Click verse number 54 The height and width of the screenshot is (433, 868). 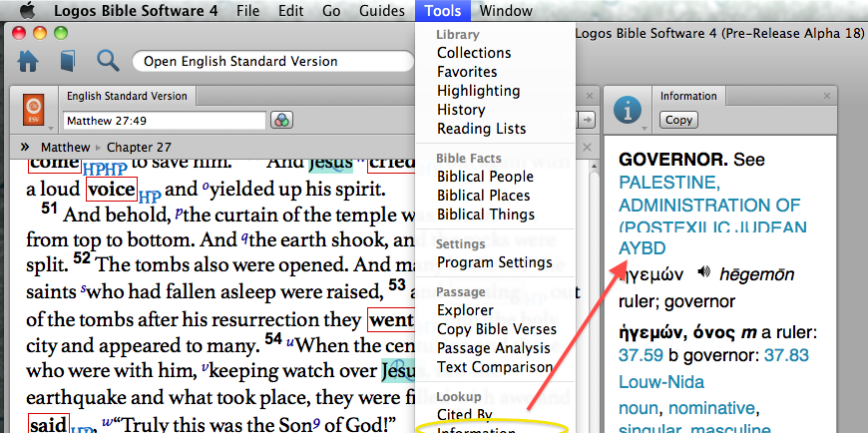[273, 338]
